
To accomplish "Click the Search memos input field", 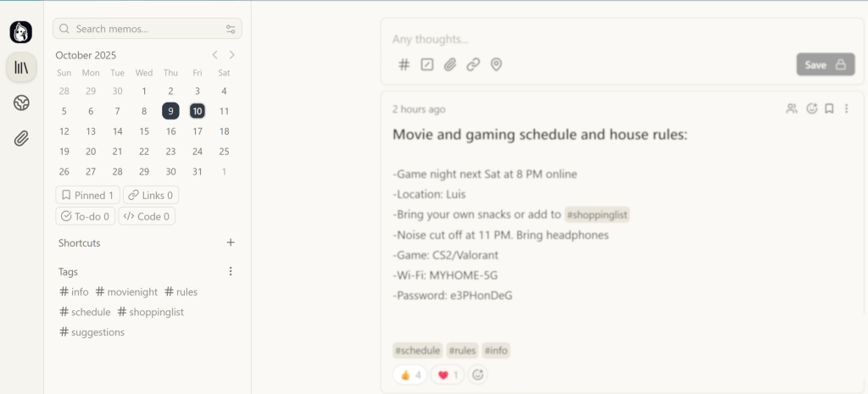I will (140, 29).
